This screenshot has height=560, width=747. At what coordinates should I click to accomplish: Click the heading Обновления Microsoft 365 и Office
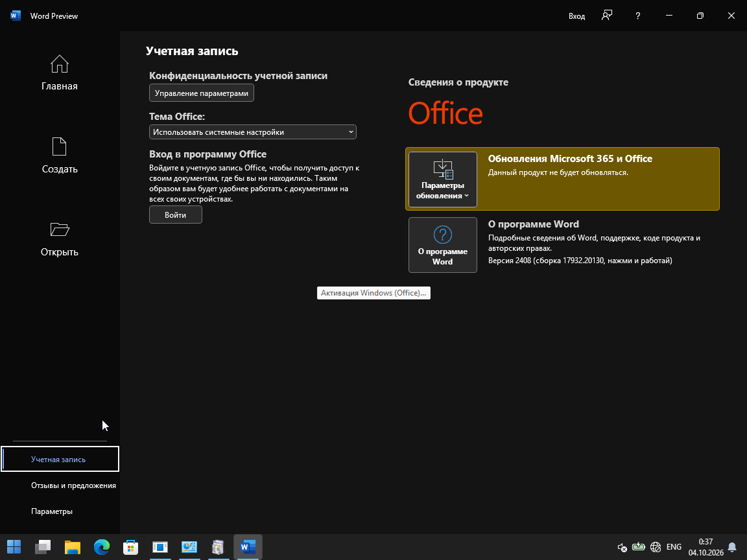570,159
